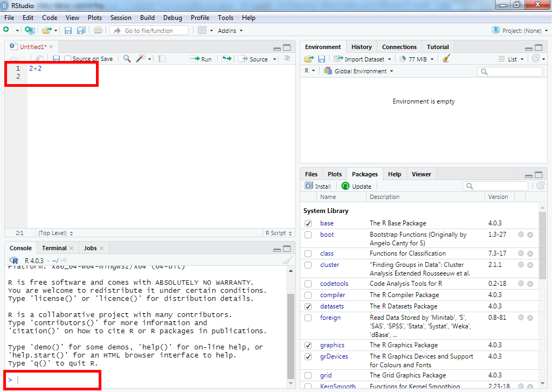Image resolution: width=552 pixels, height=392 pixels.
Task: Uncheck the datasets package checkbox
Action: [308, 306]
